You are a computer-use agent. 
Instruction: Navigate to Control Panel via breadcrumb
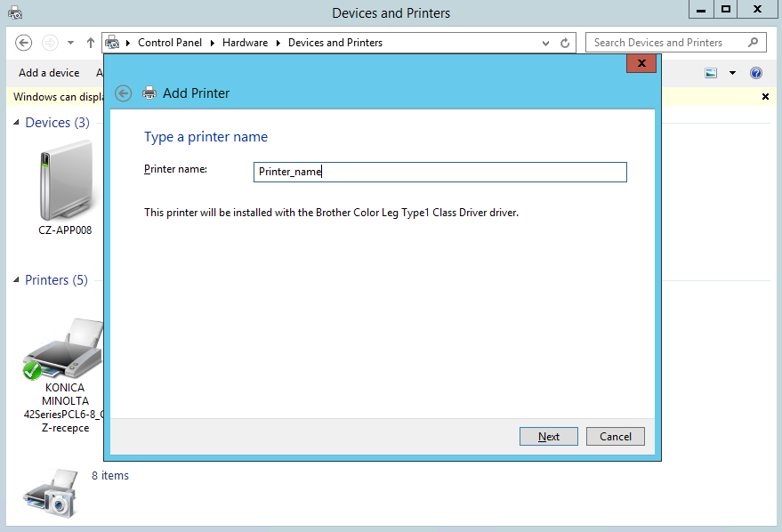(170, 42)
